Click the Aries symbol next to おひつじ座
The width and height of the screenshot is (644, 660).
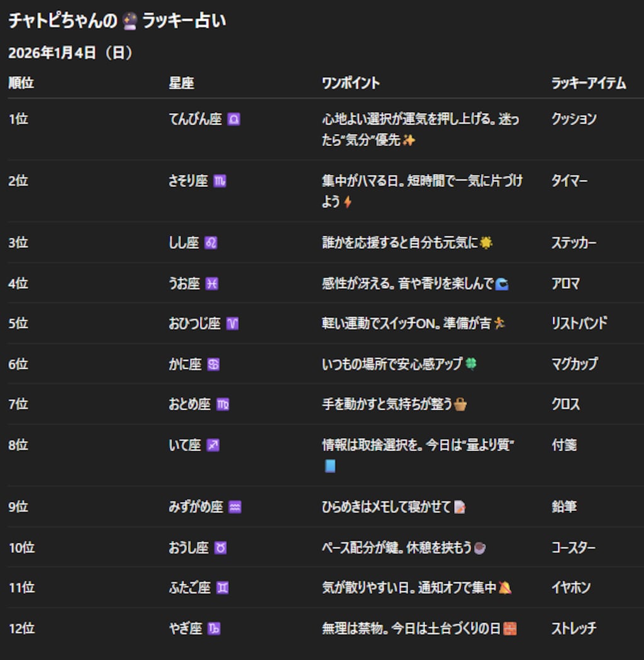(233, 323)
